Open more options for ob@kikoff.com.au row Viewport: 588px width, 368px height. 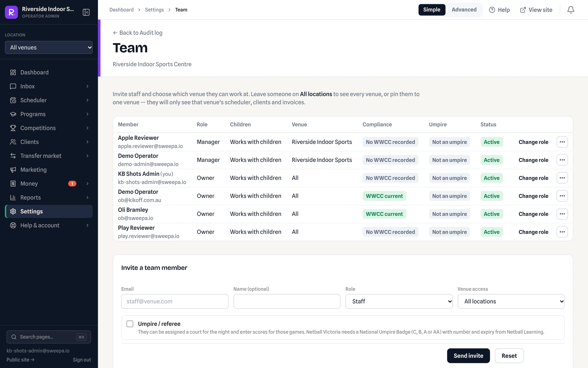point(562,196)
